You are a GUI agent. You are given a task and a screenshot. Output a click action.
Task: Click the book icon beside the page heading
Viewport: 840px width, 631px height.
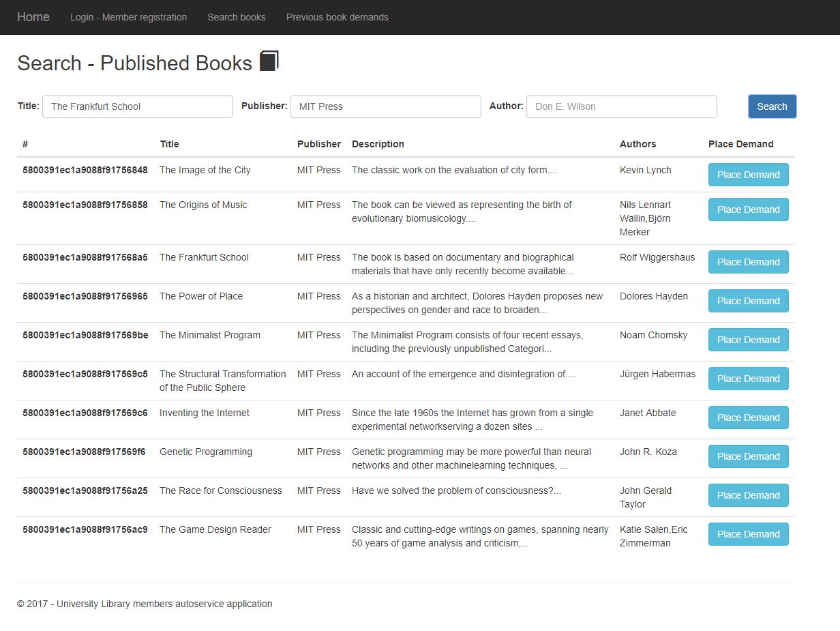pyautogui.click(x=269, y=61)
